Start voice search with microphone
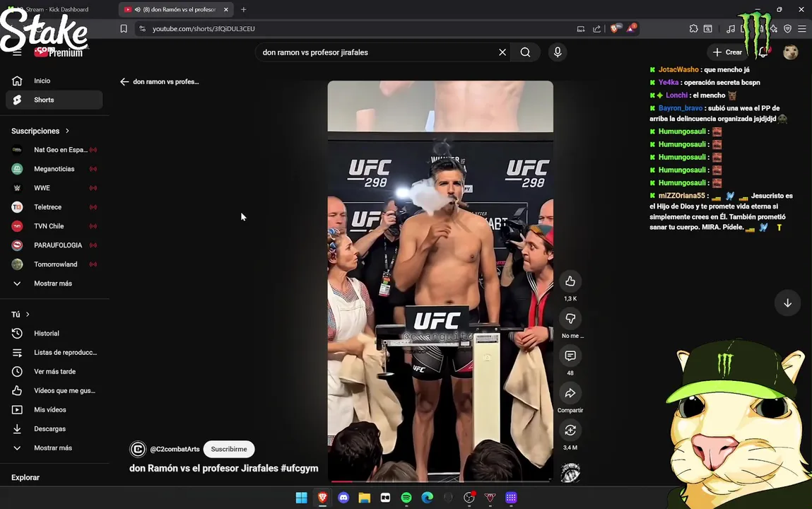 click(x=558, y=52)
